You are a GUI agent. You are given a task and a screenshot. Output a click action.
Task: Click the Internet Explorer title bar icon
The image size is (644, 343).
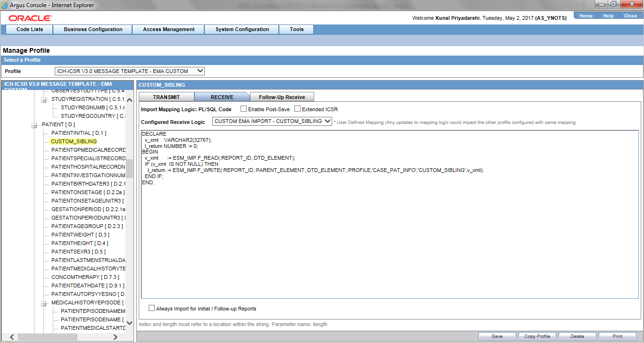5,5
